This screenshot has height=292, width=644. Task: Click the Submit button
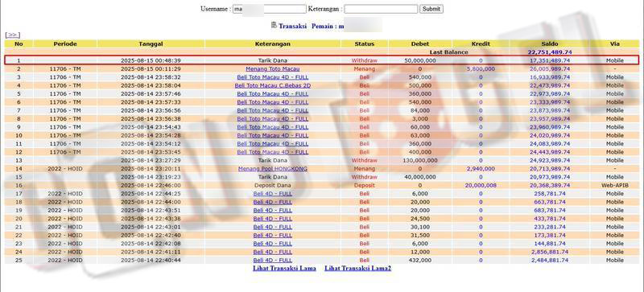tap(431, 9)
